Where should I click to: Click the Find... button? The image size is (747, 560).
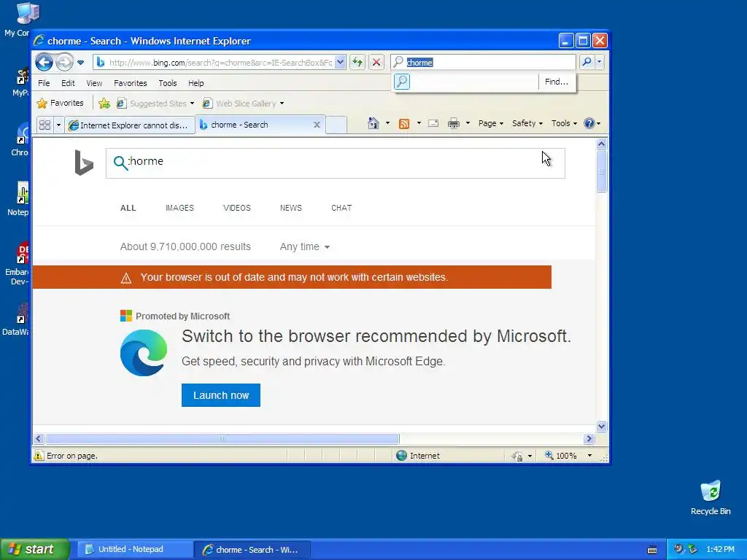[x=557, y=82]
